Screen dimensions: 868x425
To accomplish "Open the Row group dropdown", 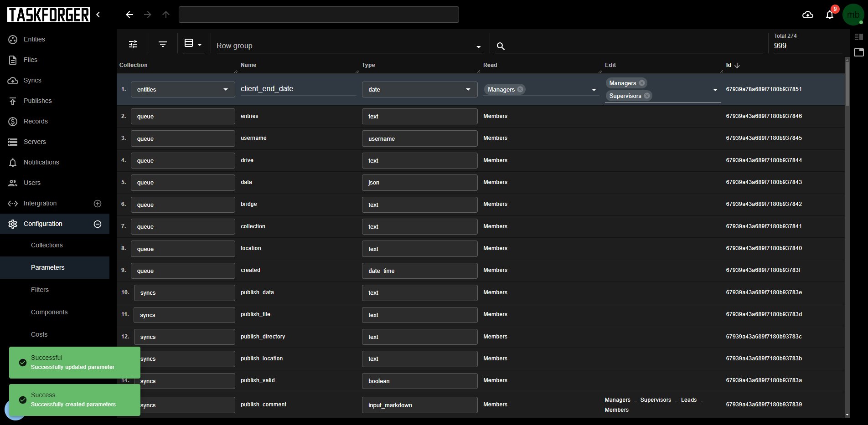I will 350,46.
